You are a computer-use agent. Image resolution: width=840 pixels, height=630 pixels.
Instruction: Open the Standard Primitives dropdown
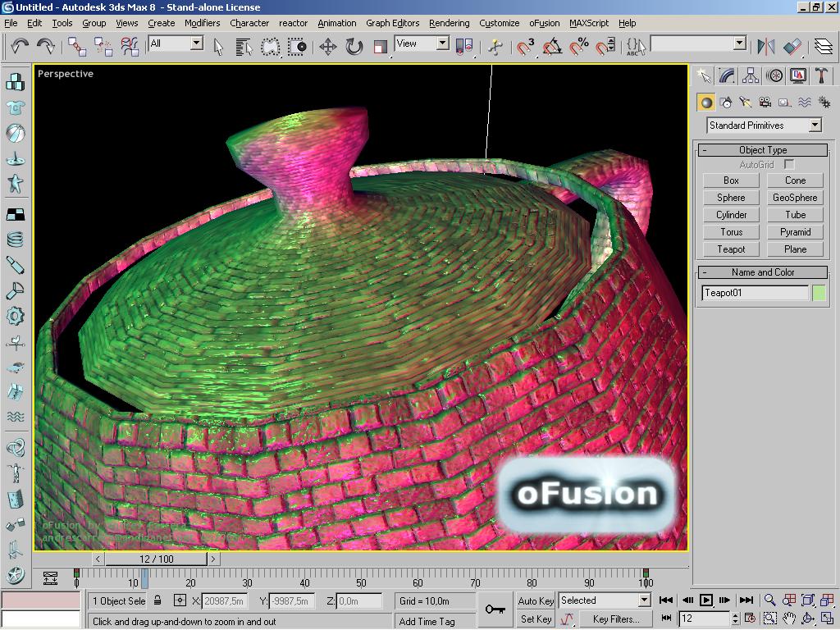pyautogui.click(x=764, y=126)
